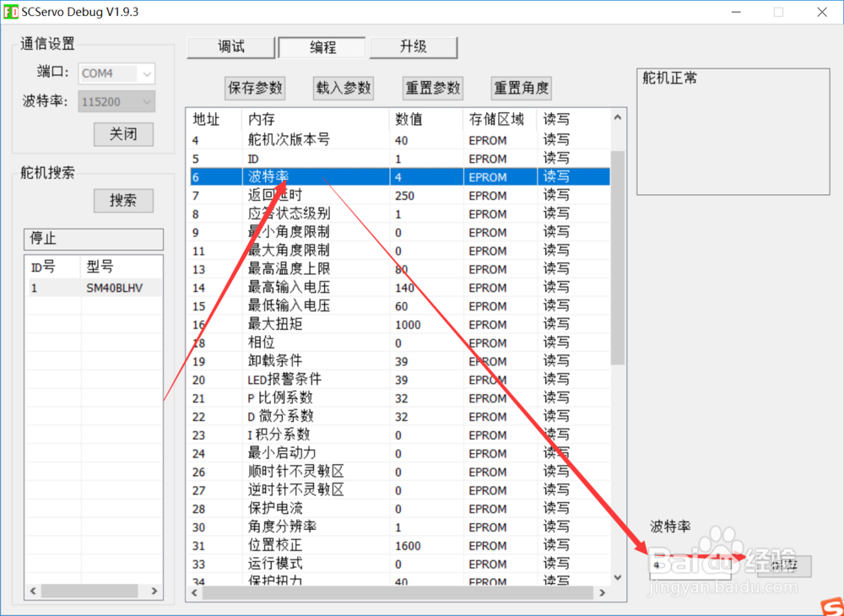
Task: Click the 搜索 servo button
Action: [123, 201]
